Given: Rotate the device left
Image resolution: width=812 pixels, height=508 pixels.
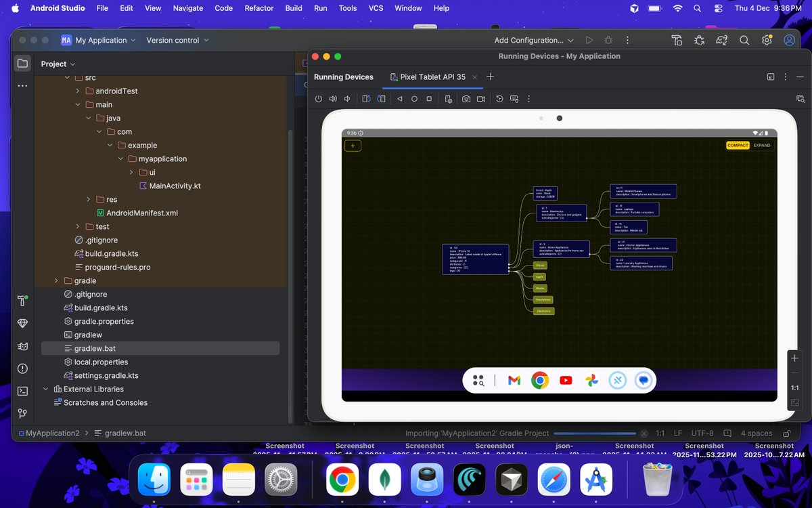Looking at the screenshot, I should point(366,99).
